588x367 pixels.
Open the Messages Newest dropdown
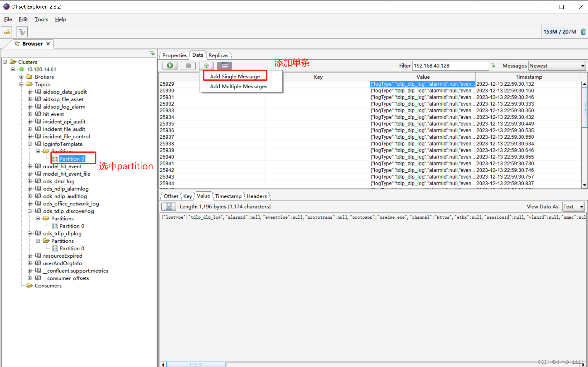point(557,66)
